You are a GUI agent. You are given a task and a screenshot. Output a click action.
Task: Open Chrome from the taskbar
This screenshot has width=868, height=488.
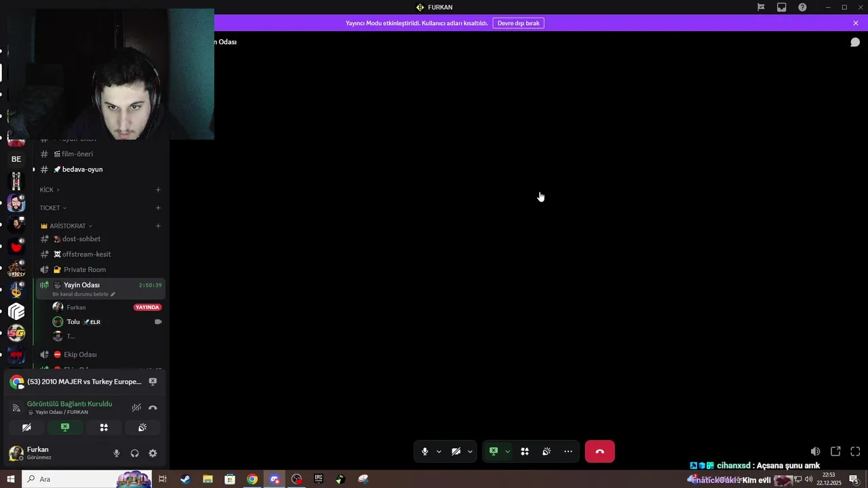click(x=252, y=479)
